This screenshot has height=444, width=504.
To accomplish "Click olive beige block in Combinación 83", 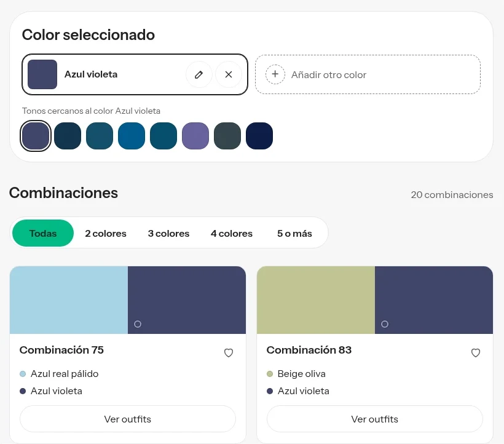I will (x=316, y=300).
